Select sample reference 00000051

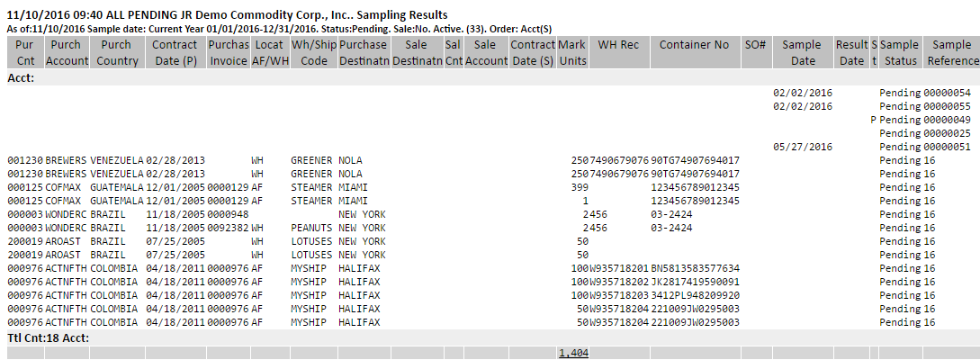[x=947, y=147]
